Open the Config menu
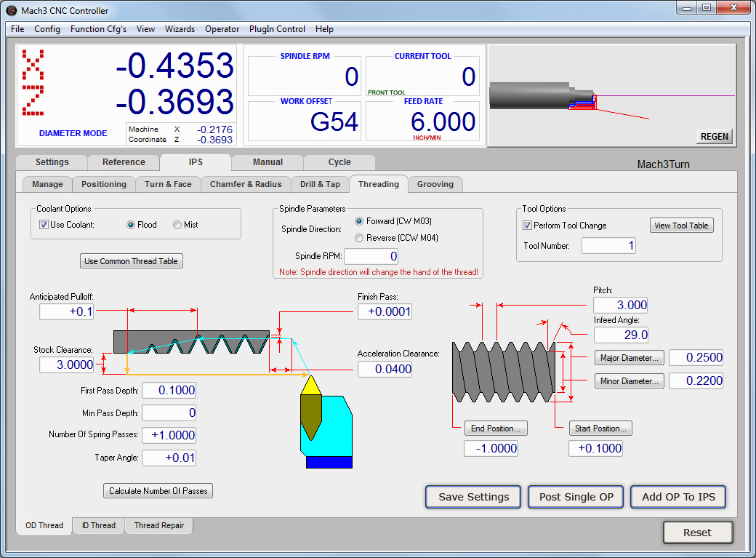Image resolution: width=756 pixels, height=558 pixels. coord(47,29)
